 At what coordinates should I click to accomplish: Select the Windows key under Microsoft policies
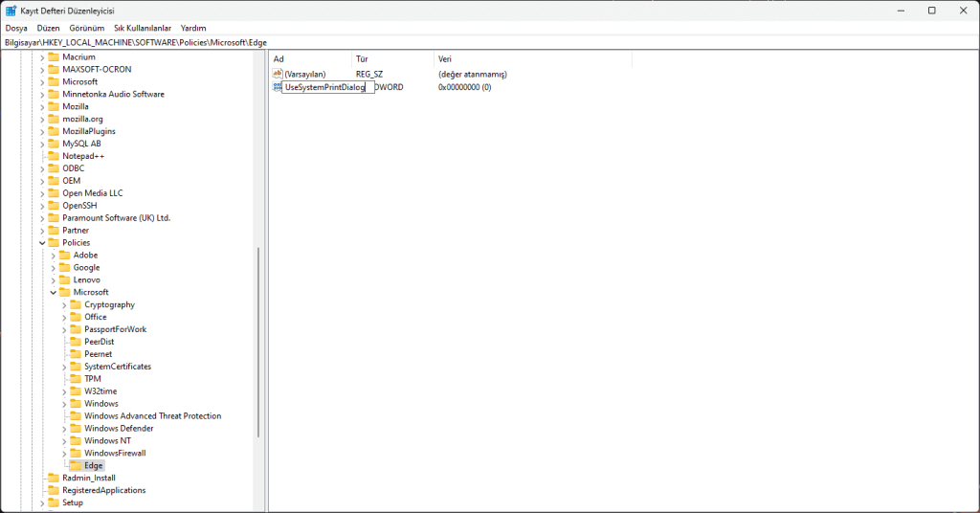(101, 404)
